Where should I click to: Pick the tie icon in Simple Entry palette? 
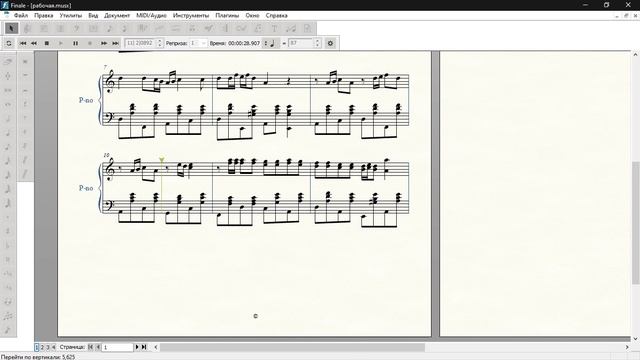point(8,302)
